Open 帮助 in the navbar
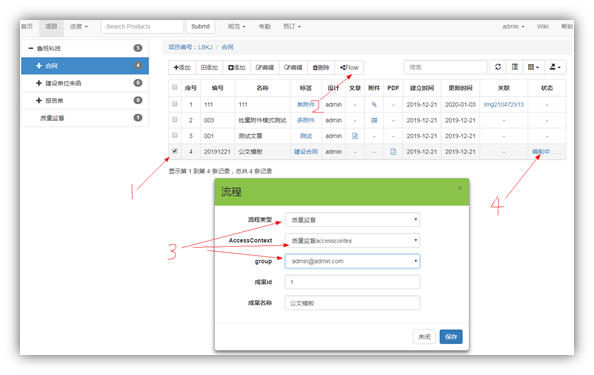The image size is (594, 375). (567, 27)
